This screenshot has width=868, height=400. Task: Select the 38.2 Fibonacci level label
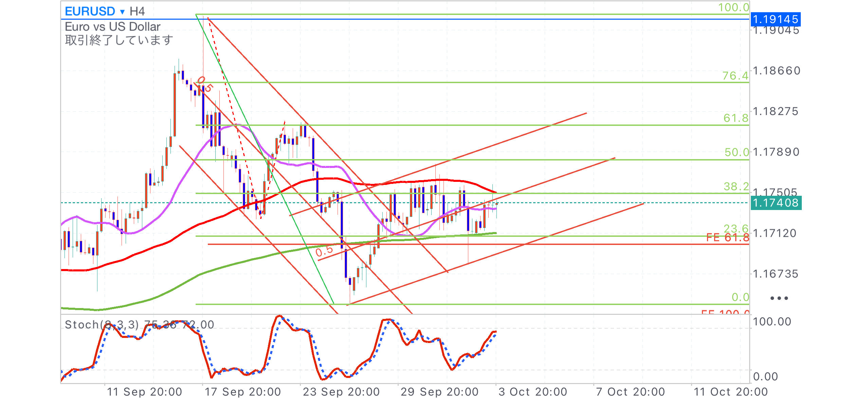[736, 187]
